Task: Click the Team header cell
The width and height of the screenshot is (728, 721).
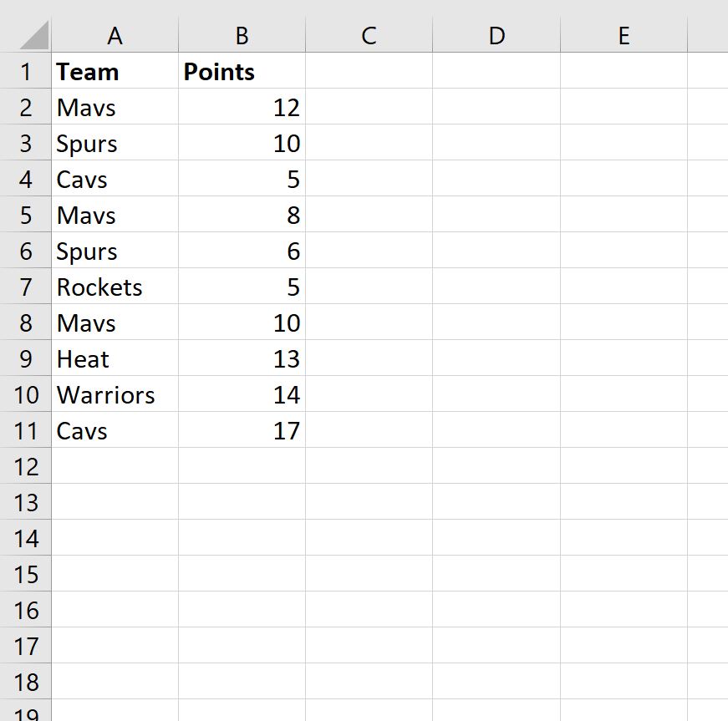Action: click(x=115, y=72)
